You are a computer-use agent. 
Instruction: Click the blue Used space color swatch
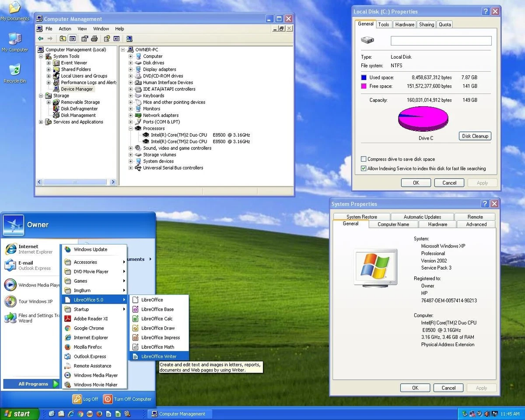coord(364,77)
